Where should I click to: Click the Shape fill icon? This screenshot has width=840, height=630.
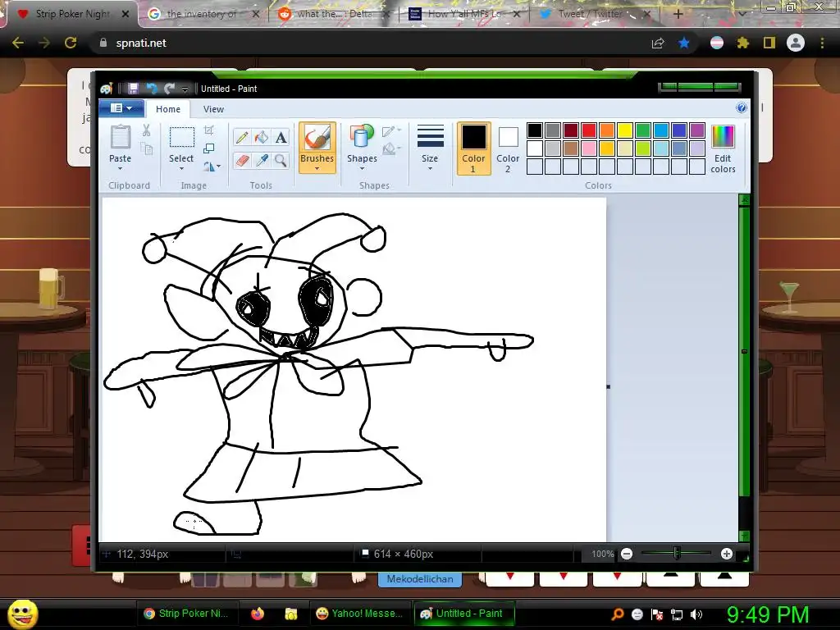tap(388, 149)
